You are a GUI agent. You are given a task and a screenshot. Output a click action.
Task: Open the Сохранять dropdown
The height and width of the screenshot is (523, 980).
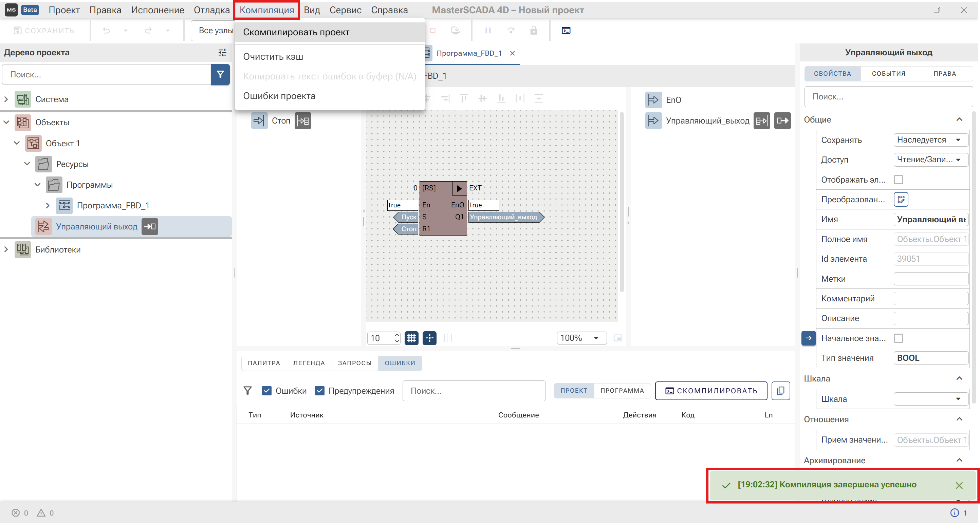930,140
